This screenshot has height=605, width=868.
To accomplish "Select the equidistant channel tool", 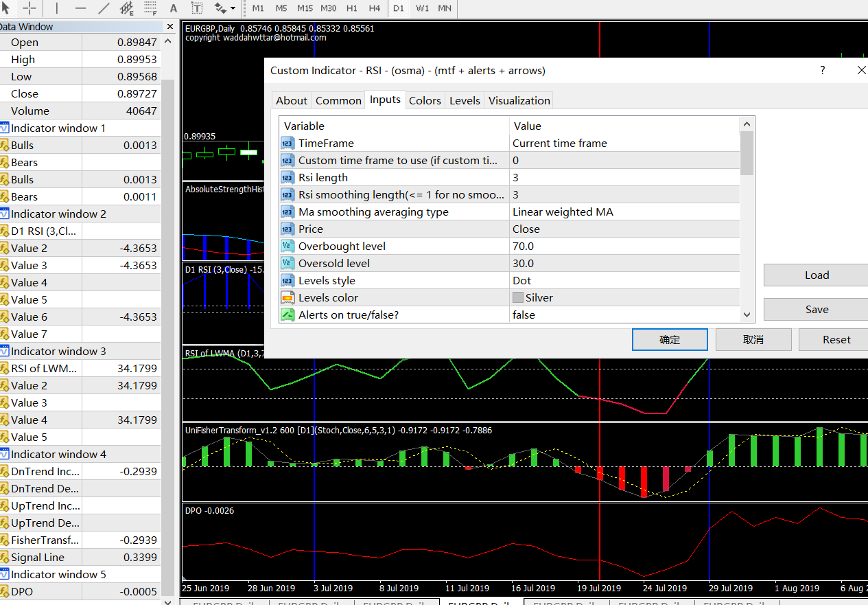I will 127,8.
